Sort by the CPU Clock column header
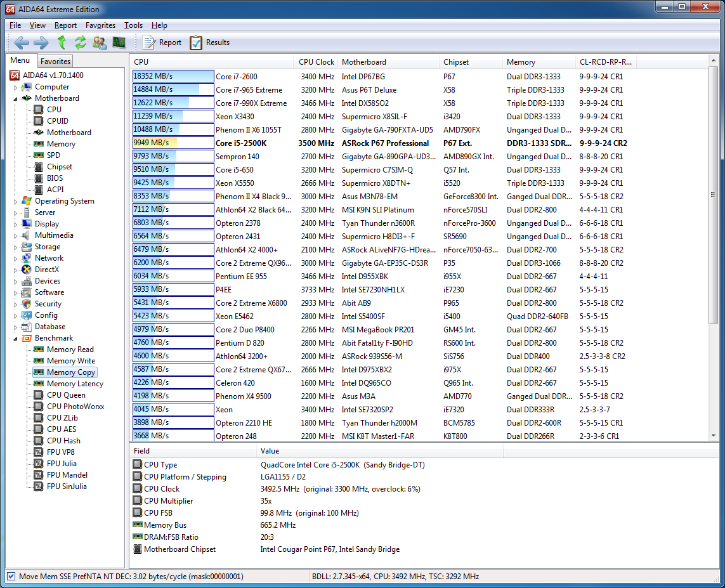Image resolution: width=725 pixels, height=588 pixels. pyautogui.click(x=316, y=62)
